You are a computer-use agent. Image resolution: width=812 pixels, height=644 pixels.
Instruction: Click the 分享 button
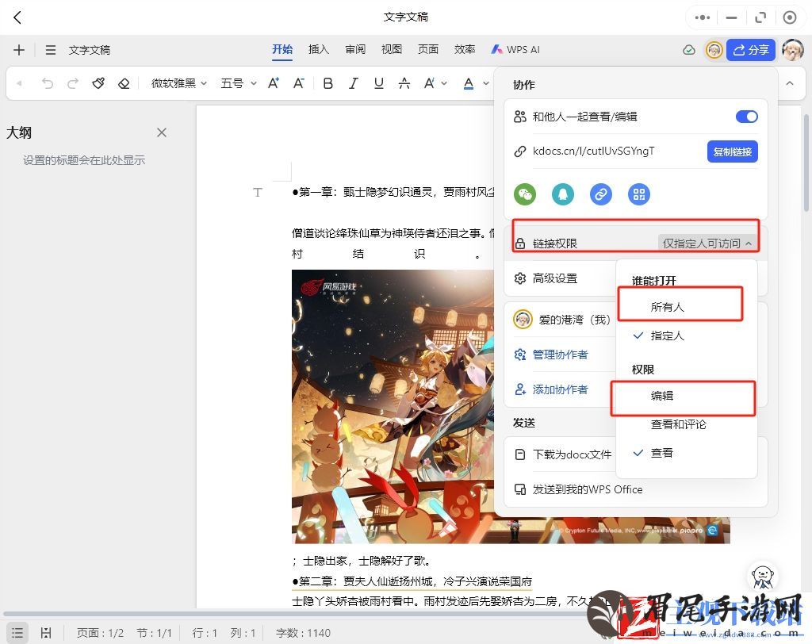pyautogui.click(x=750, y=50)
